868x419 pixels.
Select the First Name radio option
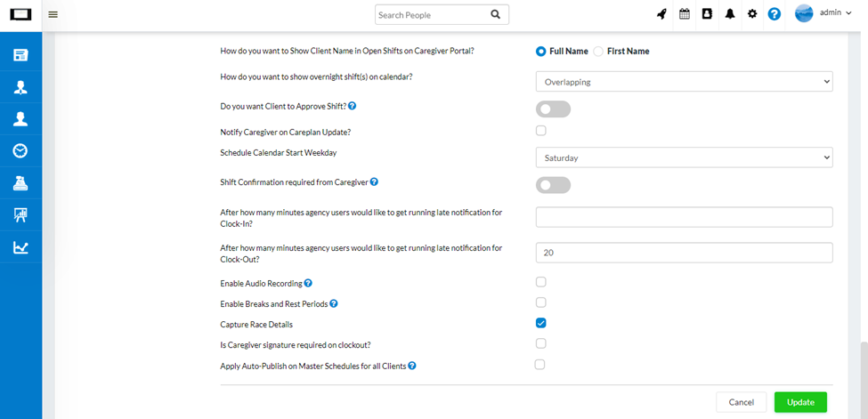click(598, 52)
